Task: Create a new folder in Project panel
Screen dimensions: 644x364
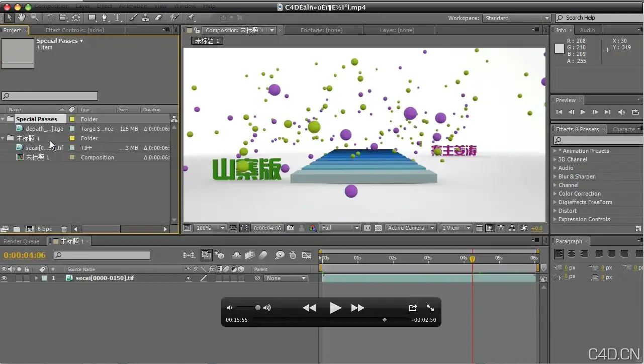Action: point(17,229)
